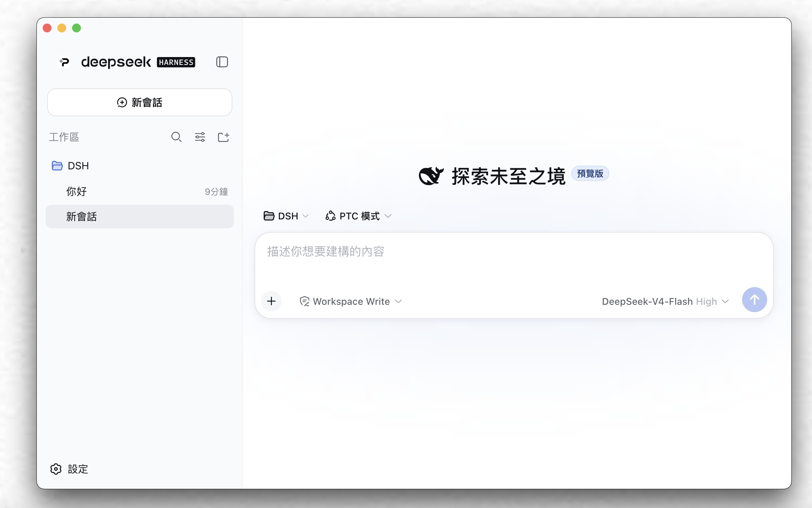The height and width of the screenshot is (508, 812).
Task: Collapse the sidebar with the panel icon
Action: (x=222, y=62)
